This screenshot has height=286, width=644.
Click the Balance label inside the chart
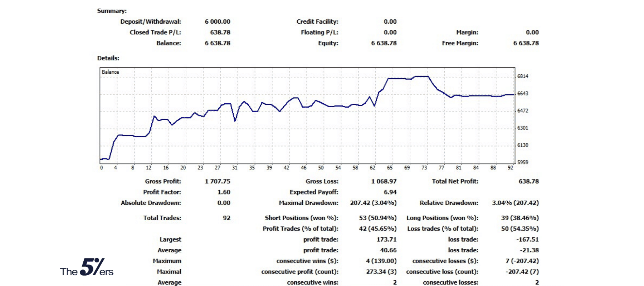[x=110, y=72]
